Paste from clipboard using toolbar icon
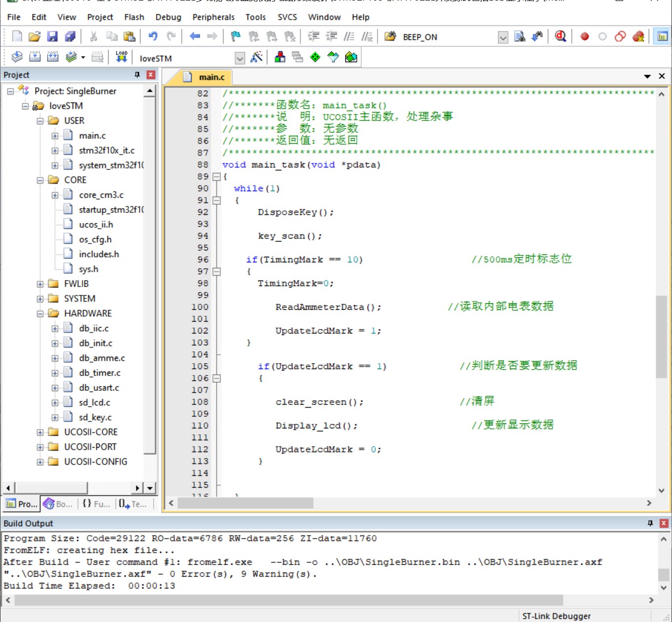The image size is (672, 622). point(129,37)
